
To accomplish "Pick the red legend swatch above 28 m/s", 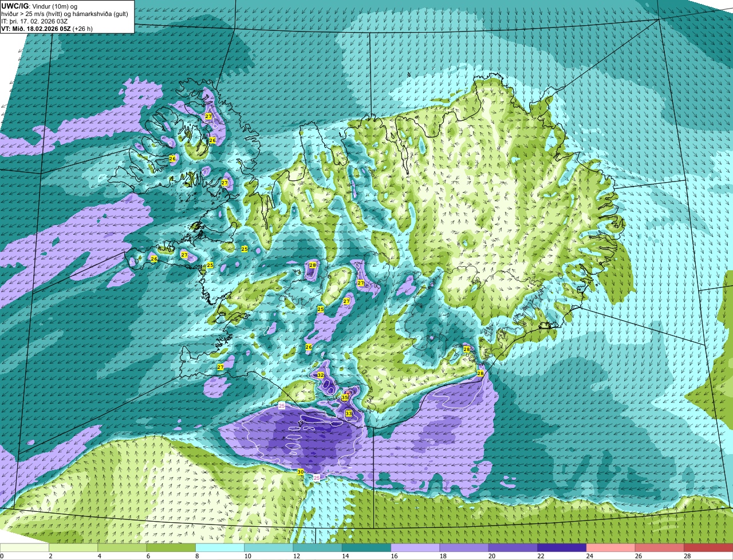I will click(708, 548).
